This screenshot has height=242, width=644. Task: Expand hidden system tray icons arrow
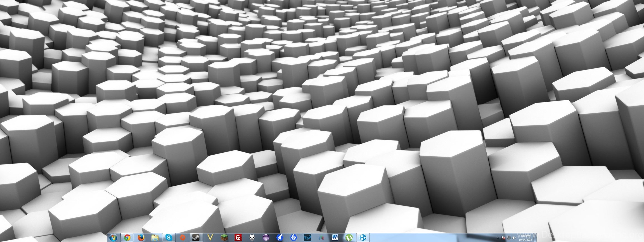click(x=498, y=238)
